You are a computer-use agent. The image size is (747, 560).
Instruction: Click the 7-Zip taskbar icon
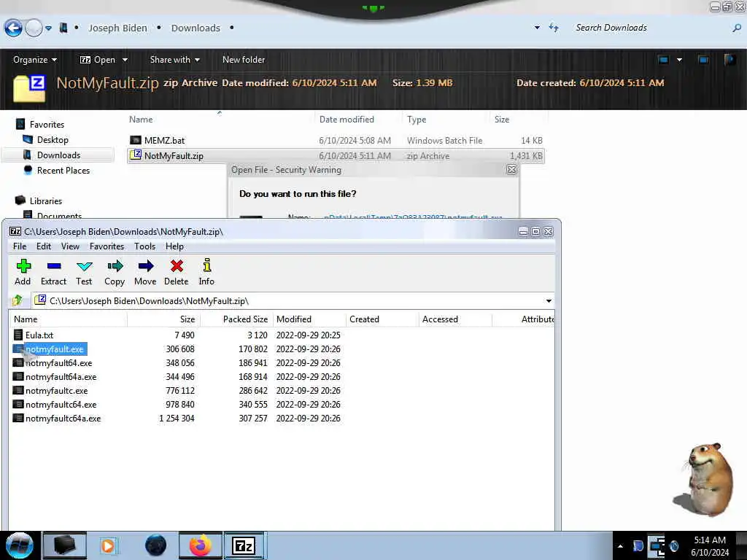244,545
